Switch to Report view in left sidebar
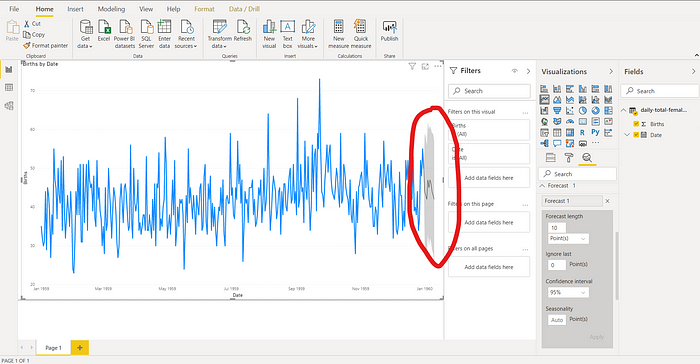This screenshot has width=700, height=364. coord(9,69)
